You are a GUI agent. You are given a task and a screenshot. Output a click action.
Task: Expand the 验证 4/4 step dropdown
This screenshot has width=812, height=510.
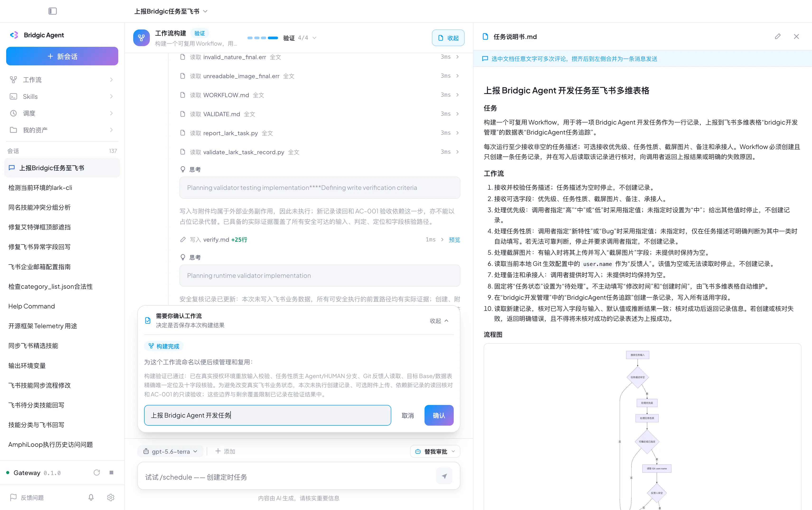point(300,38)
